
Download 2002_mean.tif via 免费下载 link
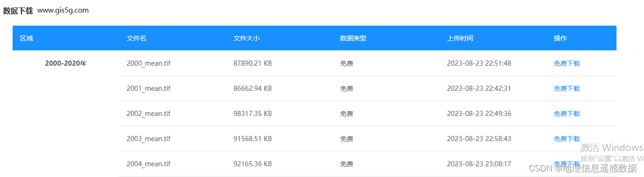567,114
